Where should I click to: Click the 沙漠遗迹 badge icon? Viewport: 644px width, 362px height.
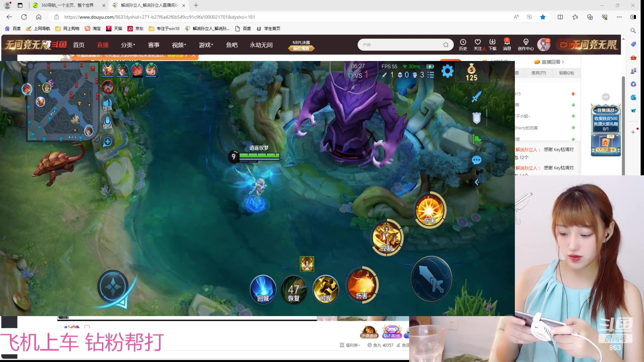369,332
